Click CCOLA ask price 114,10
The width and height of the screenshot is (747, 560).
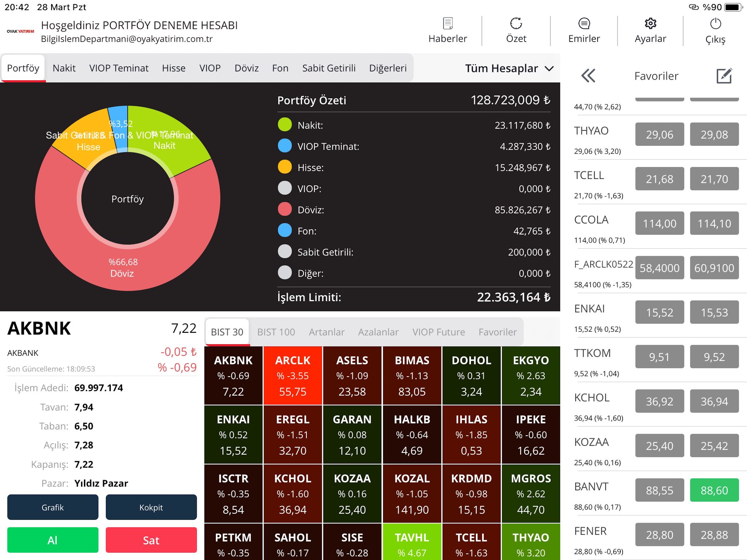click(x=714, y=223)
